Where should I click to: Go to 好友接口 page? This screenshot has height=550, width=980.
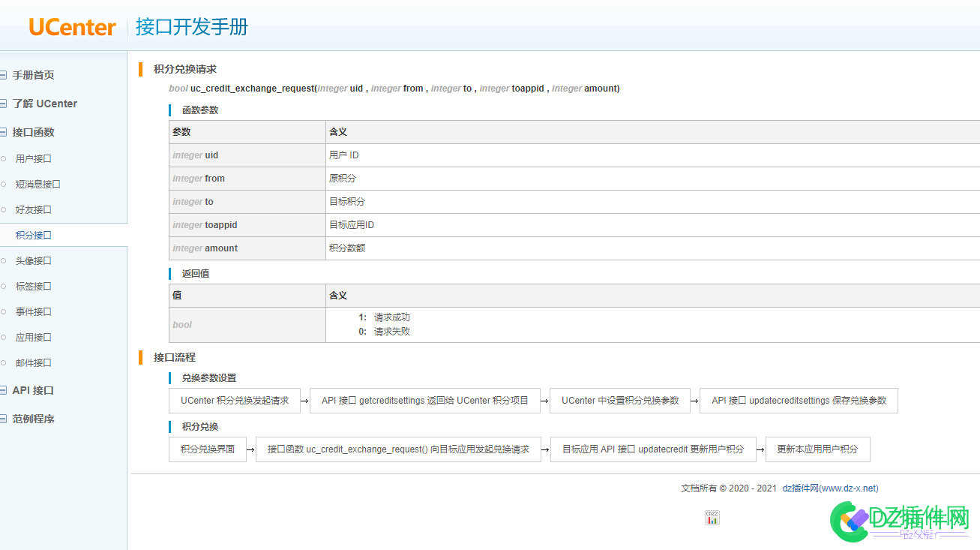coord(34,210)
